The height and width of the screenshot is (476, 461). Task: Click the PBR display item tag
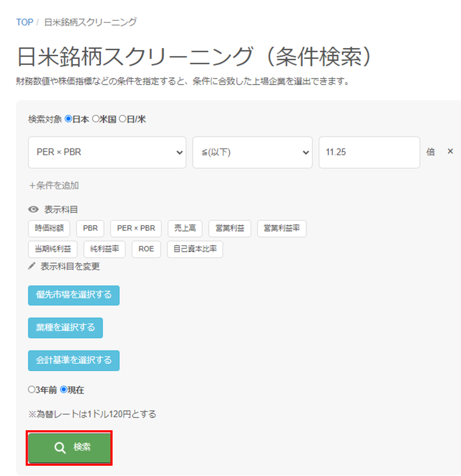point(90,228)
